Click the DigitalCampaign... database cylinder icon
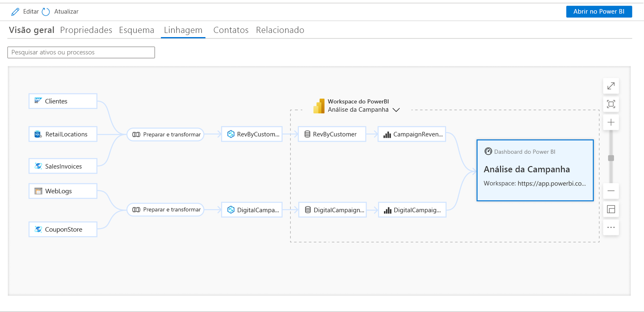 pyautogui.click(x=307, y=210)
